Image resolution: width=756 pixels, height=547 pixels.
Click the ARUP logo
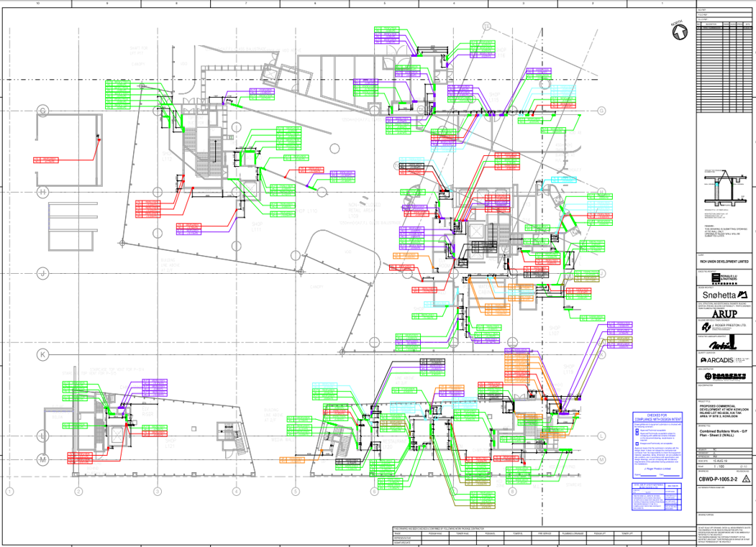tap(724, 313)
